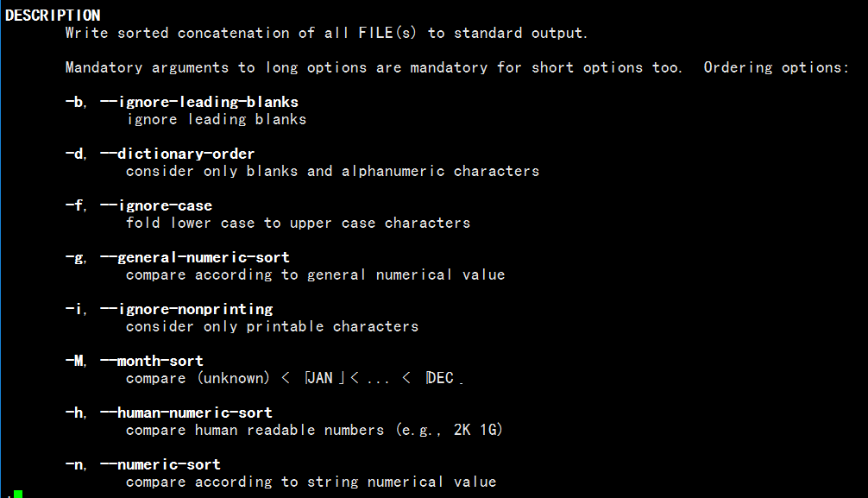The image size is (868, 498).
Task: Click the DESCRIPTION section heading
Action: tap(53, 16)
